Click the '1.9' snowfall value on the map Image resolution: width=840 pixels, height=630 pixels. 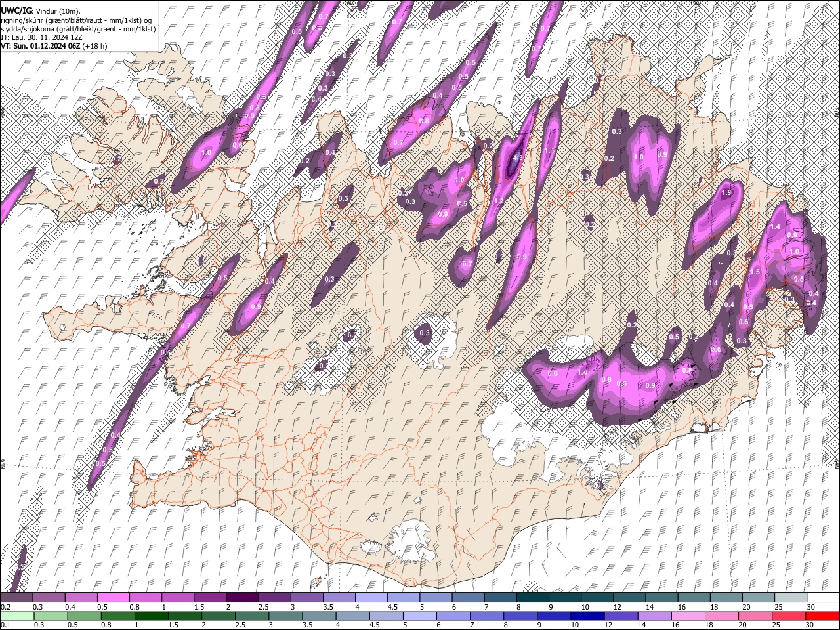click(726, 193)
